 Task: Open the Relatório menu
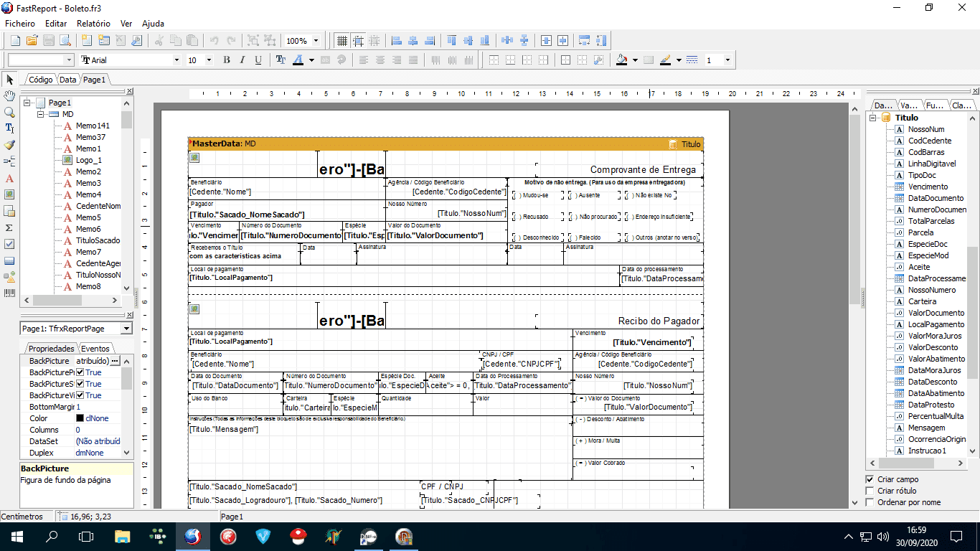click(x=93, y=24)
